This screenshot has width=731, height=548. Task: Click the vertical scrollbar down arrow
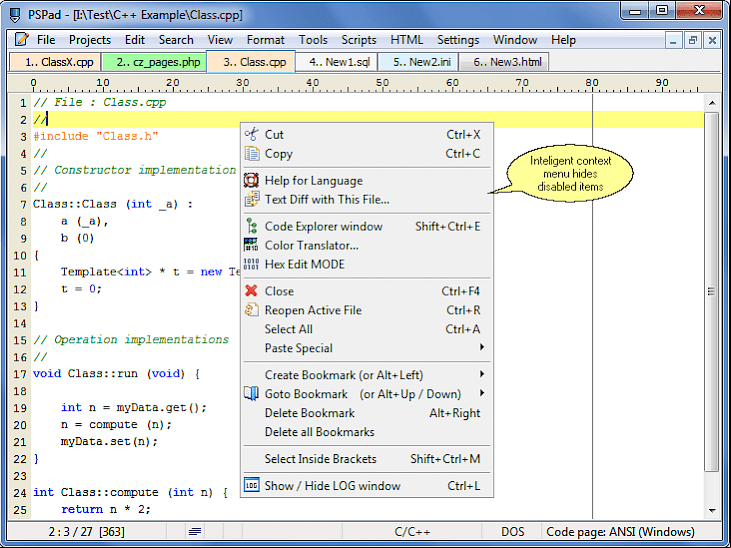pos(712,511)
